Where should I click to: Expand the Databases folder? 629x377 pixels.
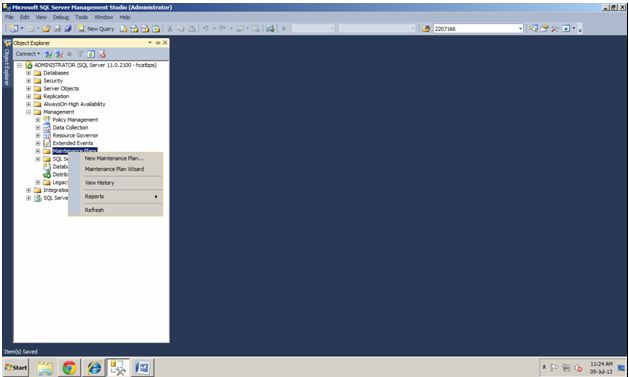pyautogui.click(x=28, y=73)
